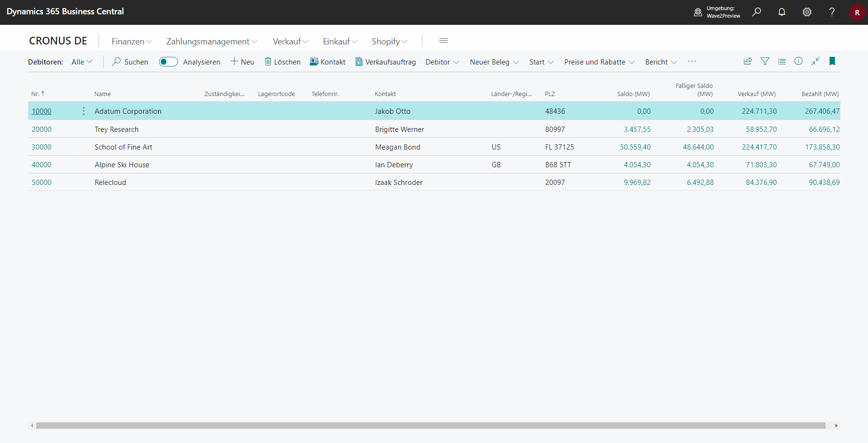
Task: Click CRONUS DE company name
Action: (58, 41)
